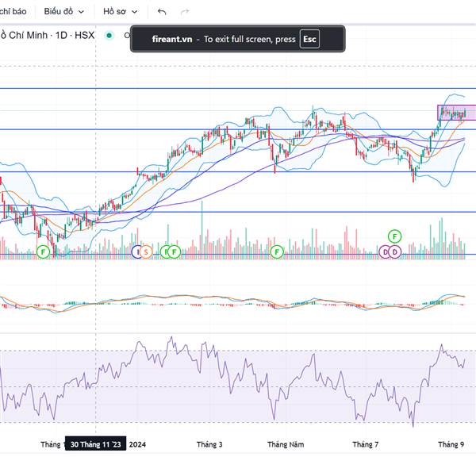Click the rightmost purple D dividend marker

[x=394, y=252]
